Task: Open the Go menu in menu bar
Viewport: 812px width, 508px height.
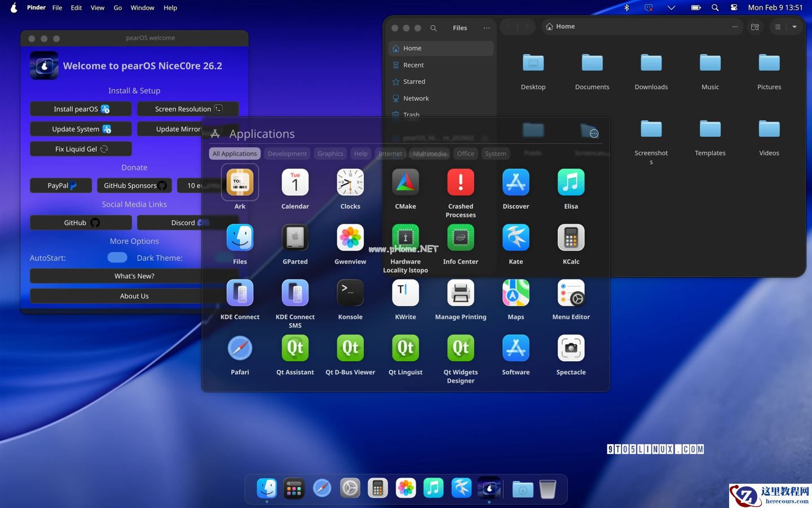Action: coord(118,8)
